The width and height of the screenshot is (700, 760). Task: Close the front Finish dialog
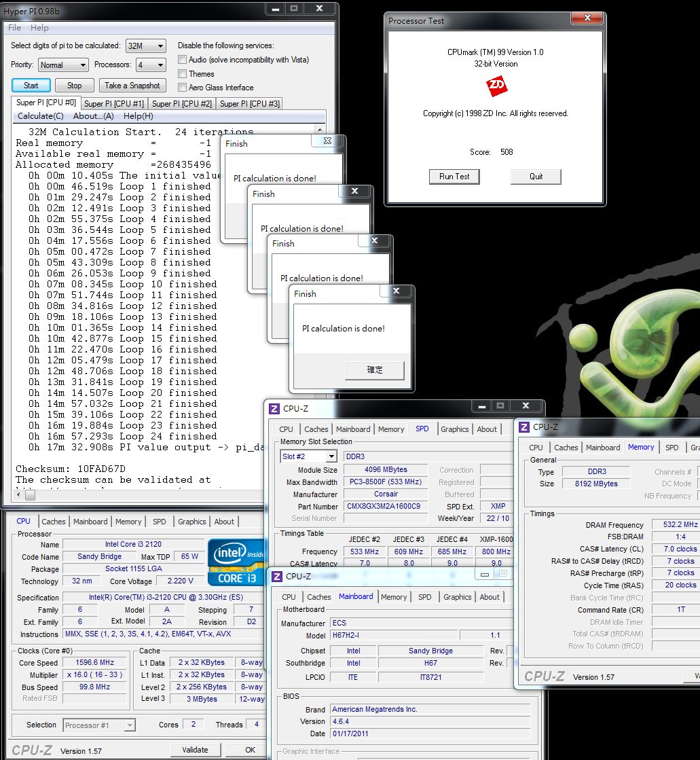397,291
